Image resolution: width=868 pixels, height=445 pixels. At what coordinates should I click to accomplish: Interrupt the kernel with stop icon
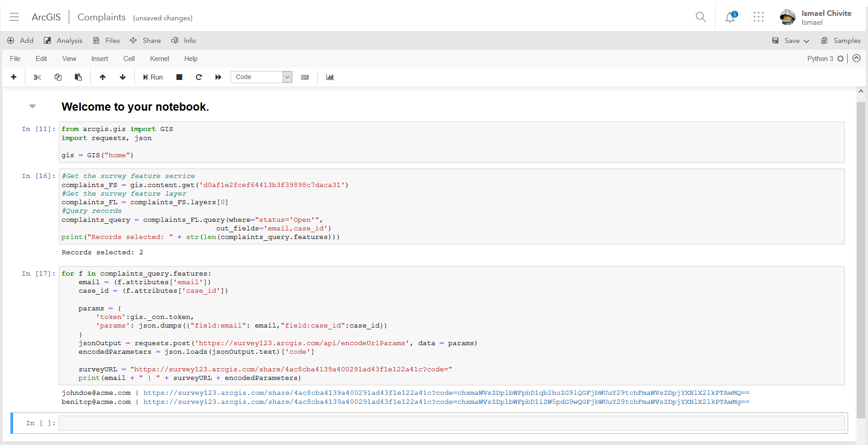click(179, 77)
